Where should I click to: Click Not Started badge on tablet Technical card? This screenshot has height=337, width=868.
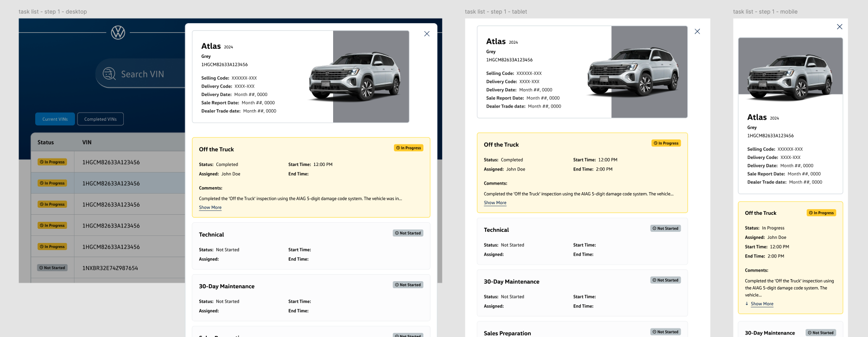tap(666, 228)
